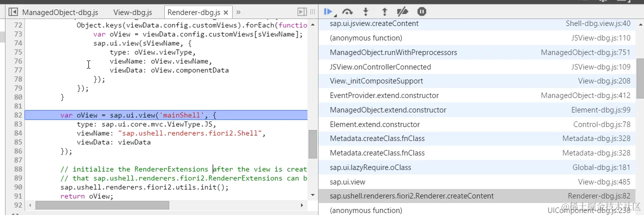Image resolution: width=644 pixels, height=215 pixels.
Task: Open View-dbg.js:208 source location
Action: pyautogui.click(x=604, y=81)
